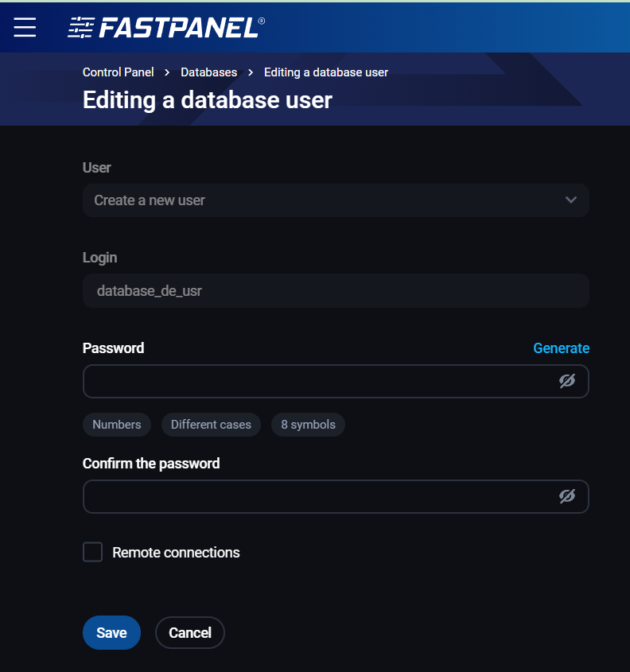This screenshot has height=672, width=630.
Task: Focus the Confirm the password input
Action: pos(318,496)
